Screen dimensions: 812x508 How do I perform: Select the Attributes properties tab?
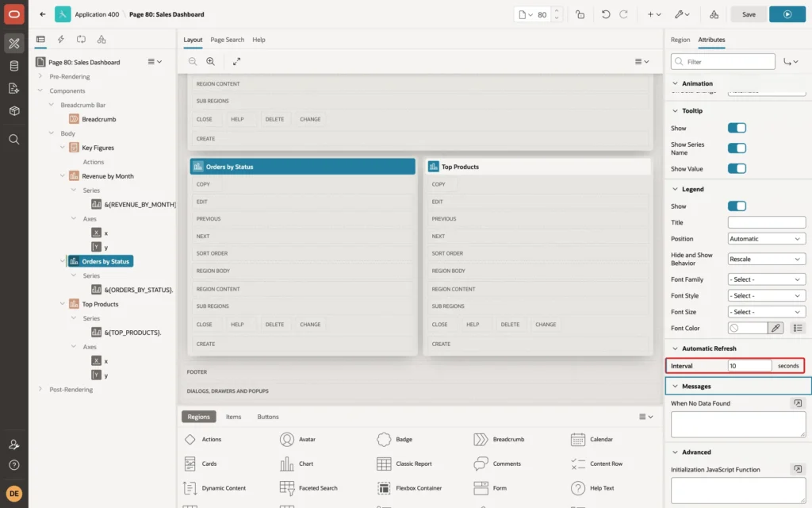point(711,40)
